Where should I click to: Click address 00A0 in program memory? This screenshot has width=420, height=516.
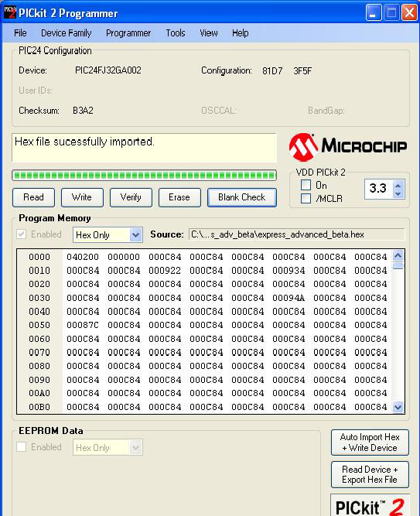coord(39,393)
